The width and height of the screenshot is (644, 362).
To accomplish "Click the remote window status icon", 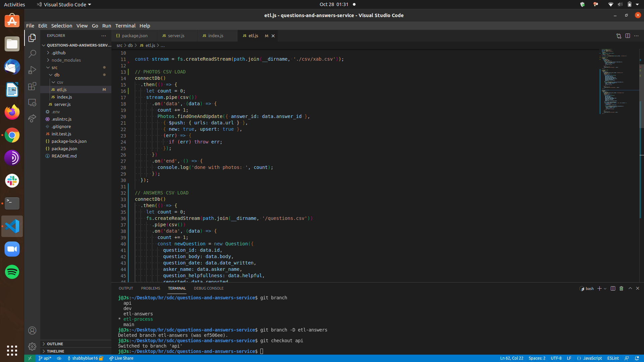I will pyautogui.click(x=30, y=358).
